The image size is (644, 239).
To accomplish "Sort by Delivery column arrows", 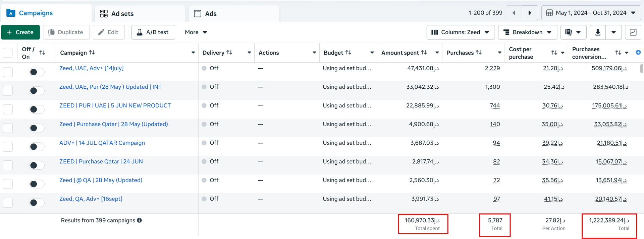I will pos(229,52).
